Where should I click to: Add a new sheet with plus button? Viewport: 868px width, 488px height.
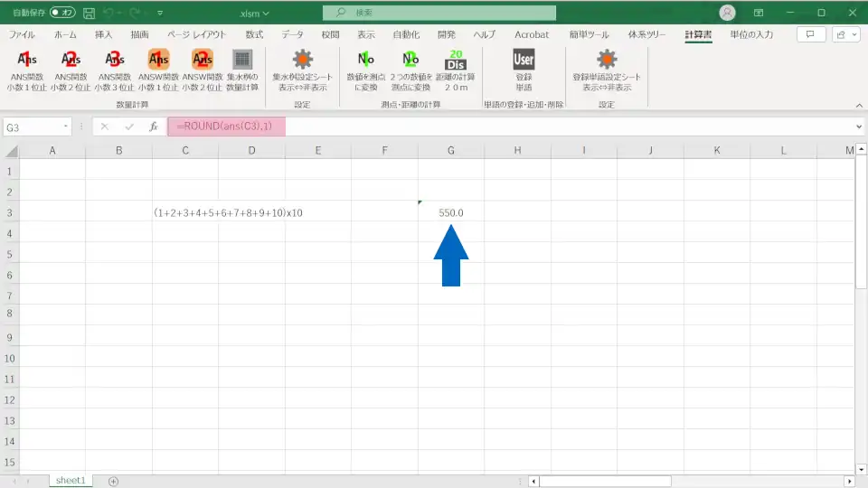(x=113, y=481)
